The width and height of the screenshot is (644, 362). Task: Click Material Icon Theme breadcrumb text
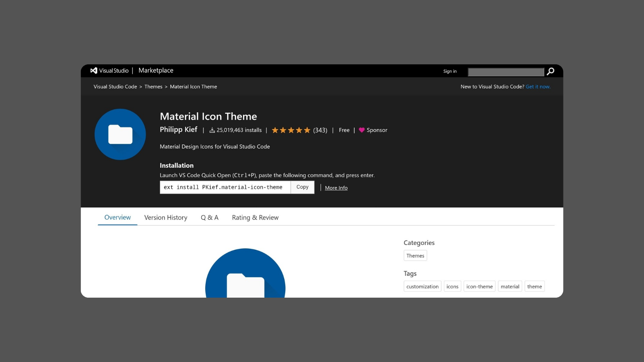193,86
